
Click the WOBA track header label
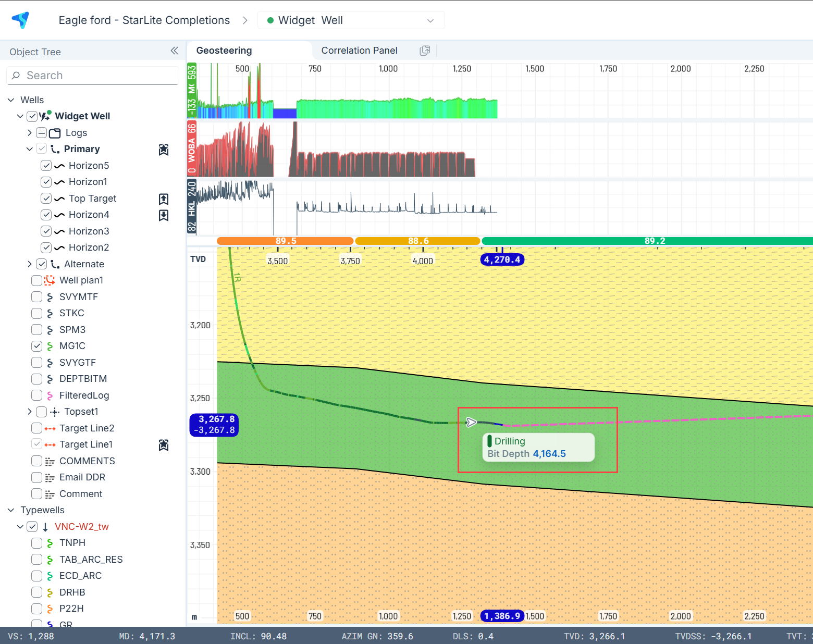coord(192,149)
